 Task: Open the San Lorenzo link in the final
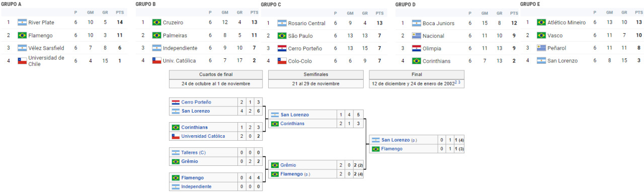pyautogui.click(x=395, y=140)
